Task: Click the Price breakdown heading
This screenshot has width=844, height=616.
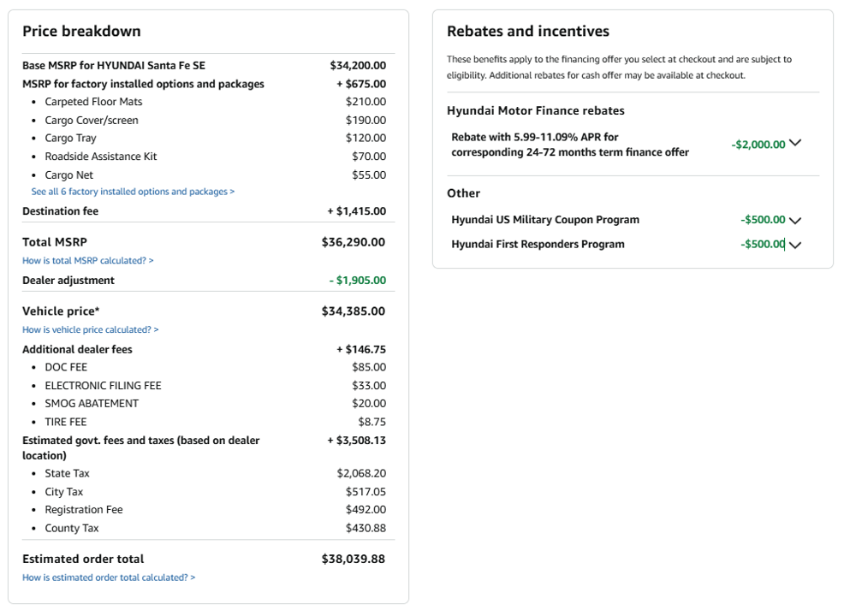Action: (81, 31)
